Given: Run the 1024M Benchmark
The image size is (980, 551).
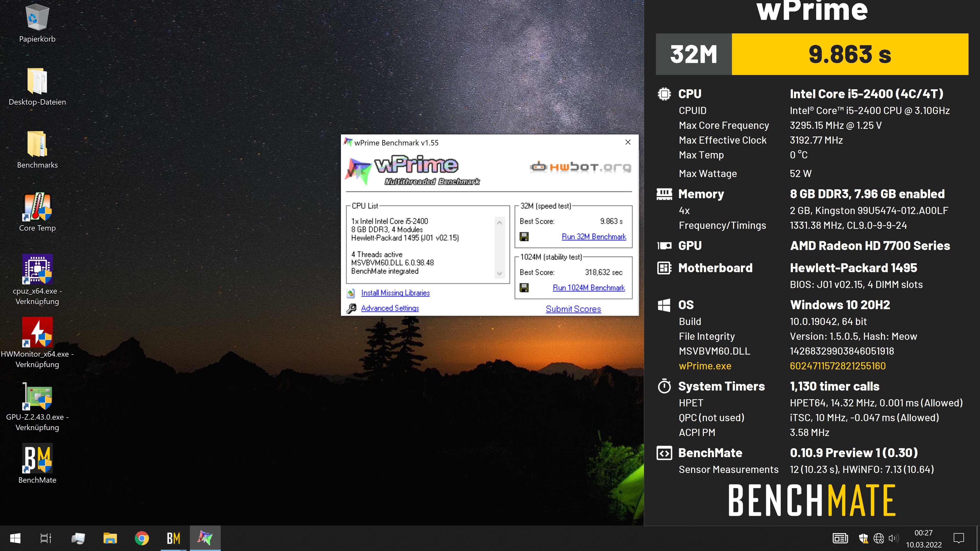Looking at the screenshot, I should pyautogui.click(x=589, y=288).
